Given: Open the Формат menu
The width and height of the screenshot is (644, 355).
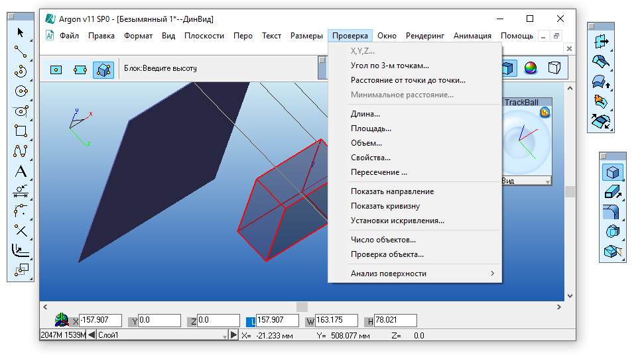Looking at the screenshot, I should [x=138, y=36].
